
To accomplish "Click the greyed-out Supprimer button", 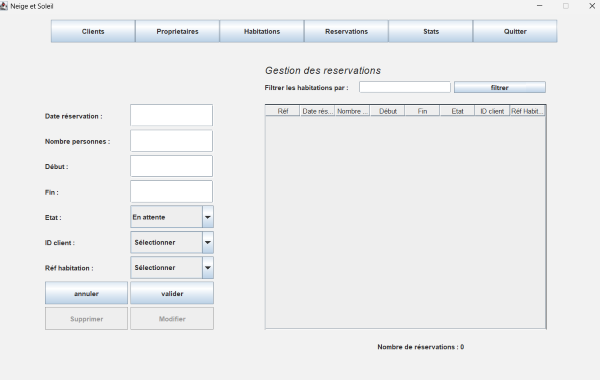I will tap(86, 318).
